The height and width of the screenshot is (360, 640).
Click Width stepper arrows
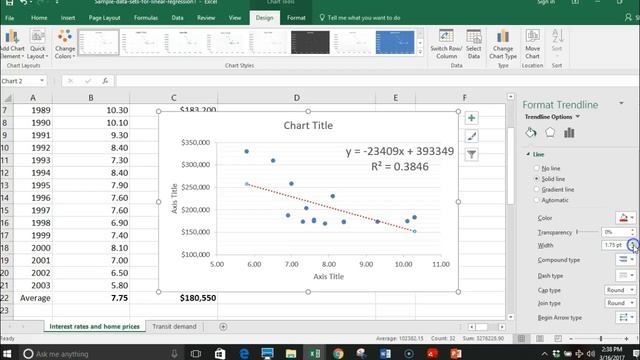pyautogui.click(x=633, y=245)
